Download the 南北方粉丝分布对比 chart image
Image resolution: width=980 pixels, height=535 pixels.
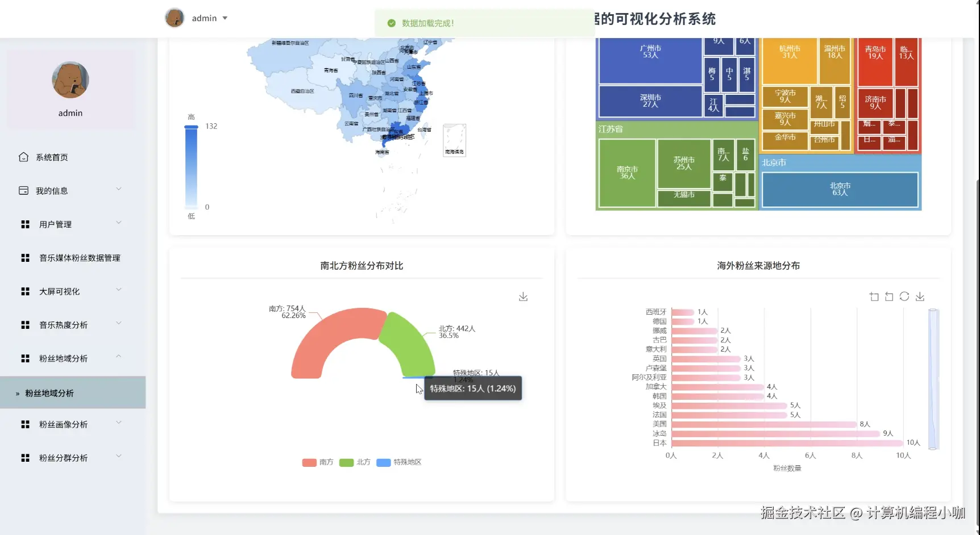tap(523, 296)
